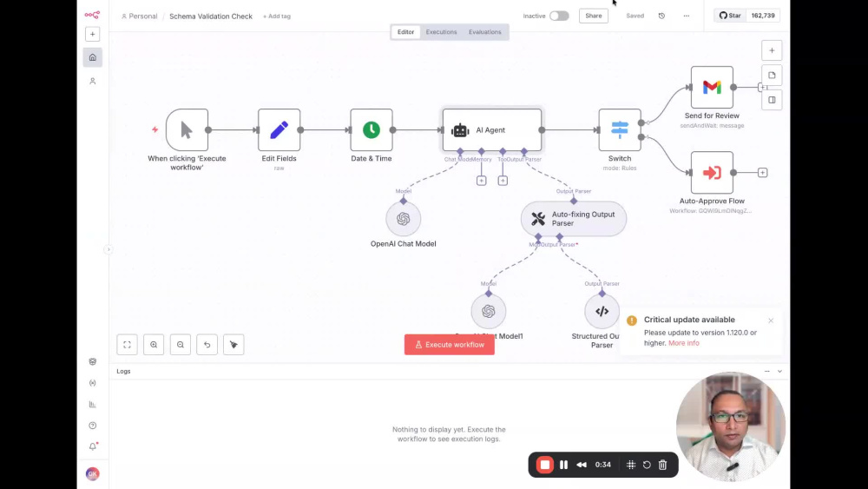Click the Logs panel title
This screenshot has height=489, width=868.
[123, 372]
